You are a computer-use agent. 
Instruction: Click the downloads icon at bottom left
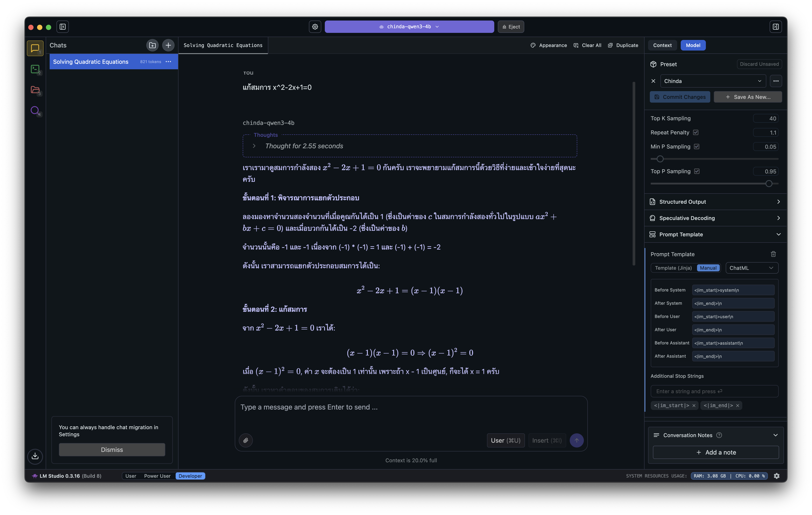(x=35, y=456)
